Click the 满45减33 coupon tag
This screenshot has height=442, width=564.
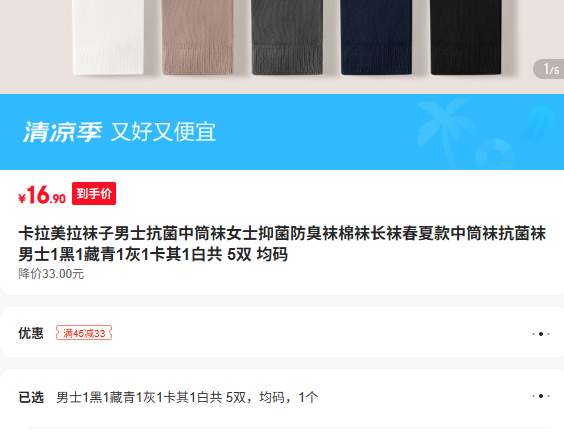coord(84,333)
